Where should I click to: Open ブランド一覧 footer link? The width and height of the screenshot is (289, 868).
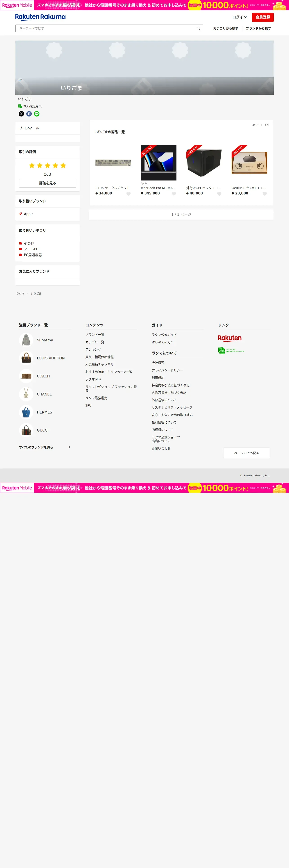(x=95, y=335)
